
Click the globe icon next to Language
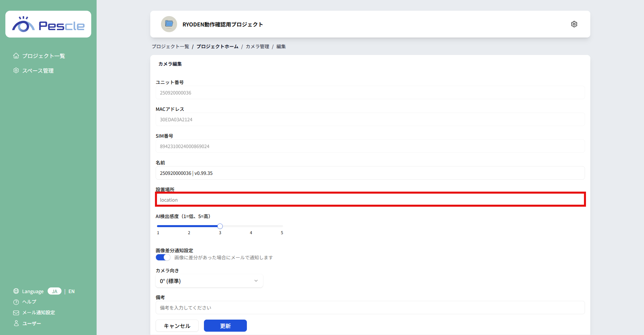pos(16,291)
